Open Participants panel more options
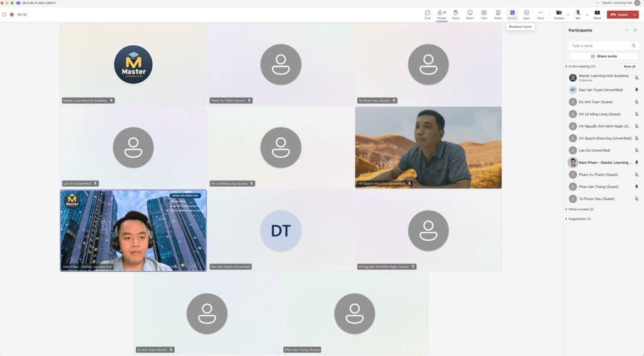 coord(627,30)
